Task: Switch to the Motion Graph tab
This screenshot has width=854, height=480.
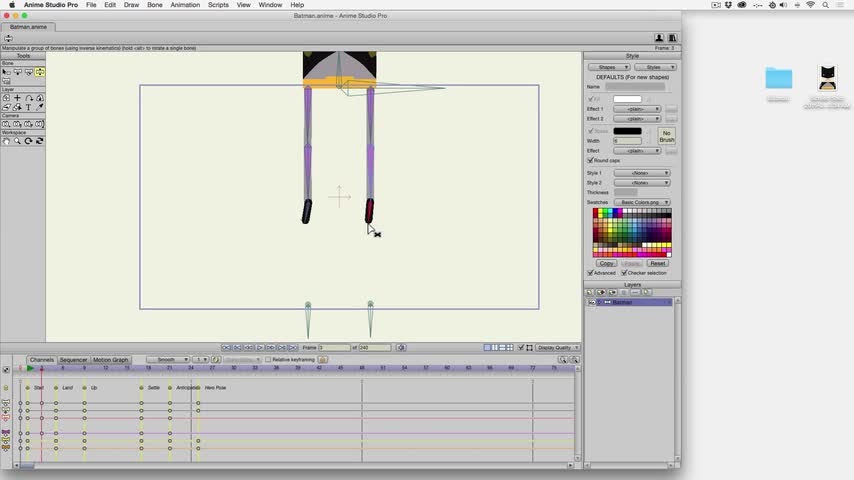Action: pyautogui.click(x=110, y=360)
